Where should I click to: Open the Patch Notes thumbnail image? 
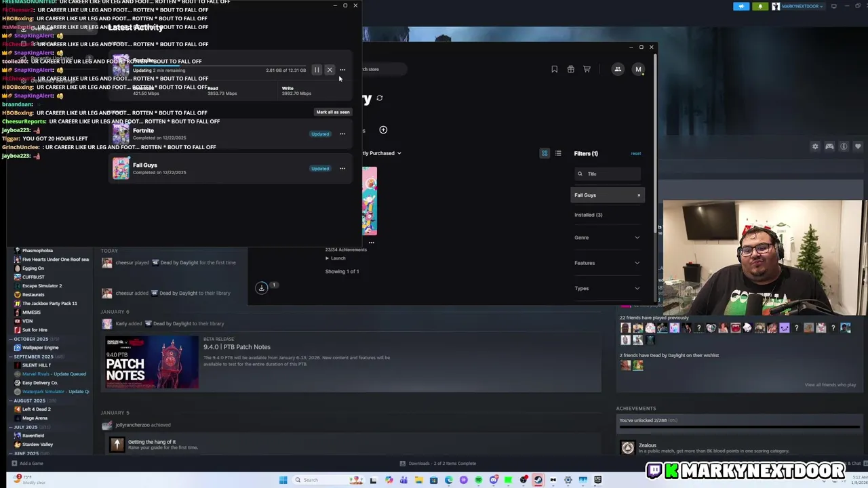(152, 362)
